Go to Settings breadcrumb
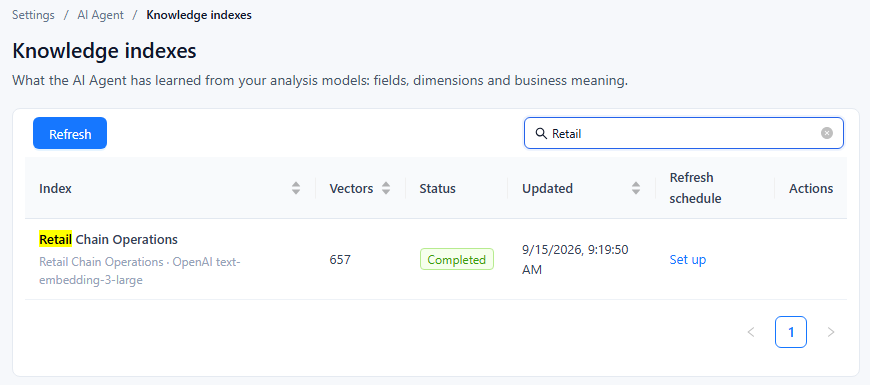The image size is (870, 385). [33, 15]
